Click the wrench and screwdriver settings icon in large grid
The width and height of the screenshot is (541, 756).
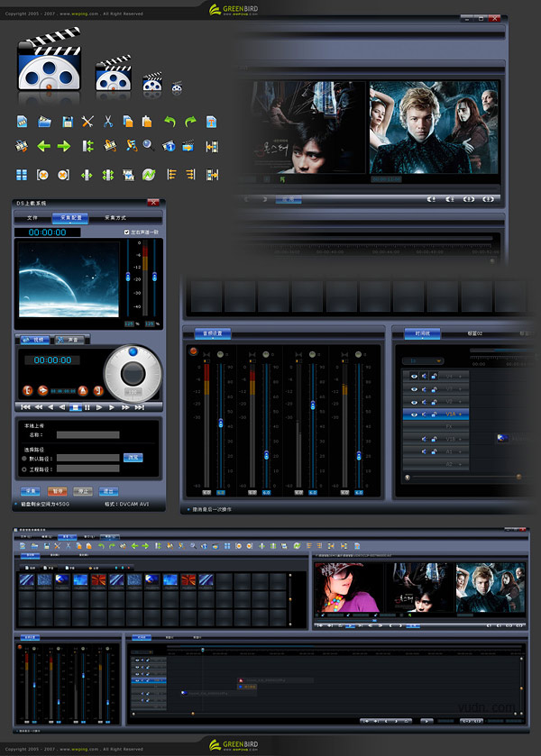[x=87, y=122]
